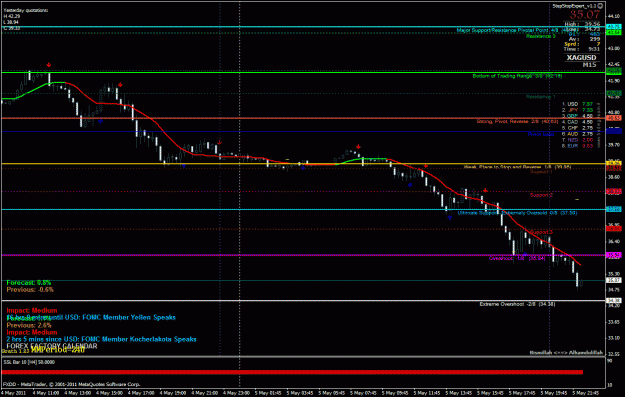The image size is (625, 397).
Task: Select the StepStopExpert_v1.1 expert label
Action: click(x=574, y=6)
